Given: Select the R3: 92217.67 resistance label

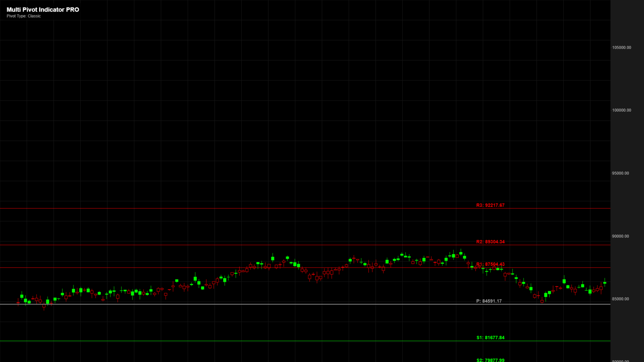Looking at the screenshot, I should coord(490,205).
